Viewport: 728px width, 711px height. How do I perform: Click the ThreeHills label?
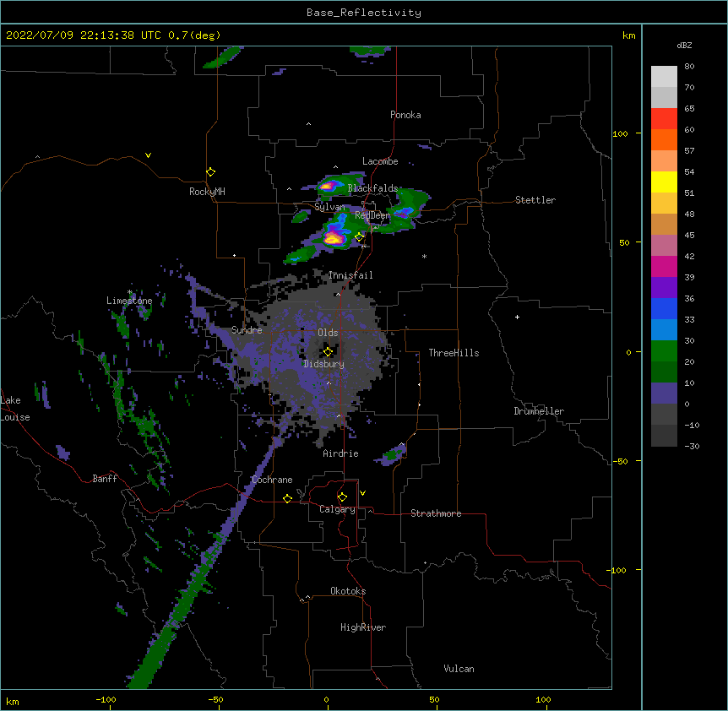(454, 353)
